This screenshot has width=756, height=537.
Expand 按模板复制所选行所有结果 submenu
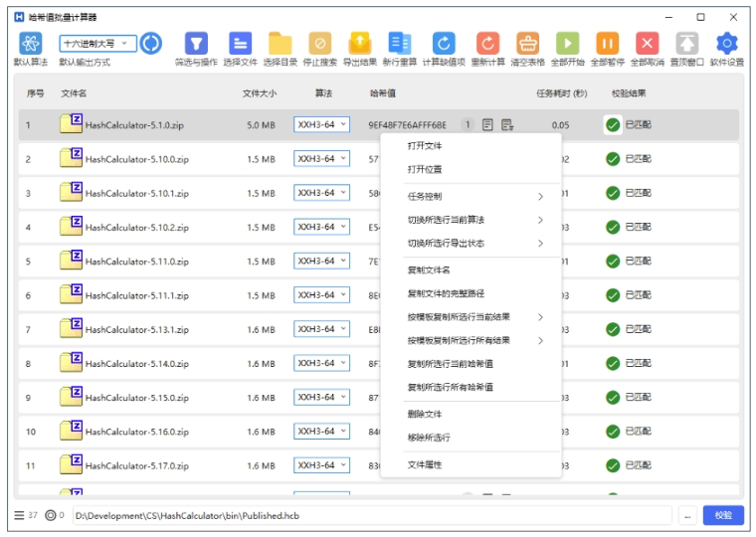[x=472, y=341]
